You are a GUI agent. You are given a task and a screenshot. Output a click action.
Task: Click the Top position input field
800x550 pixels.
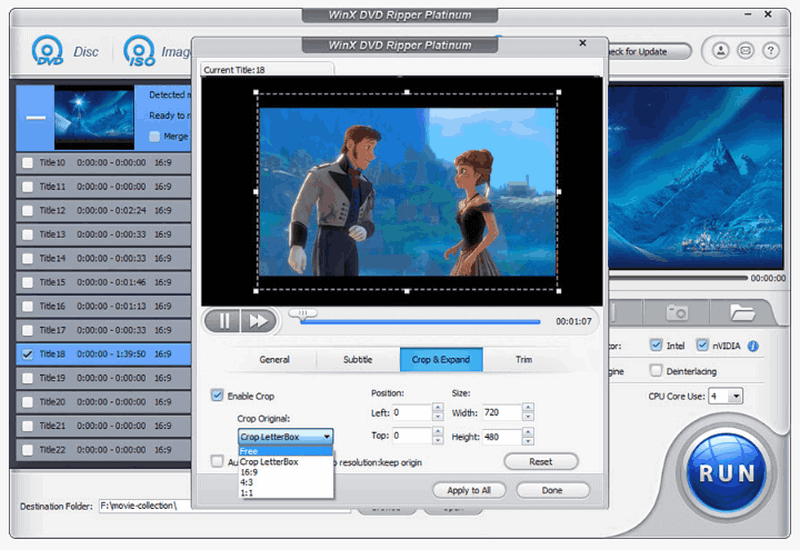412,436
